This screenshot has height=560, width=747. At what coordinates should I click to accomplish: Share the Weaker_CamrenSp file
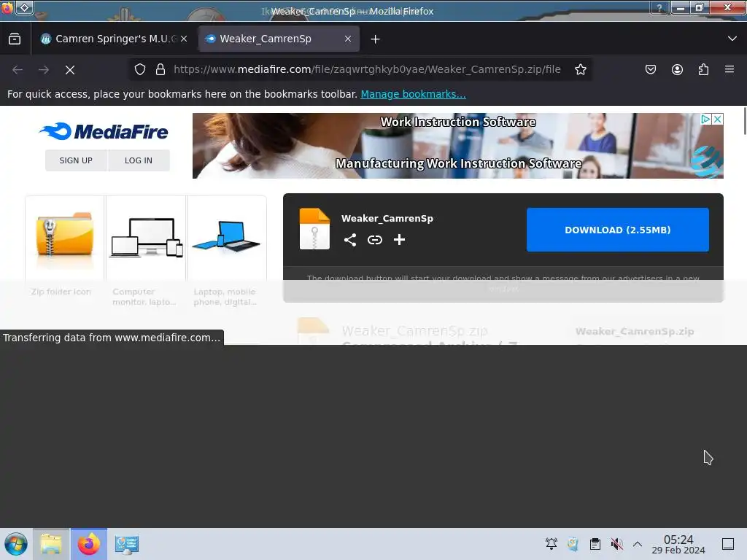coord(350,239)
